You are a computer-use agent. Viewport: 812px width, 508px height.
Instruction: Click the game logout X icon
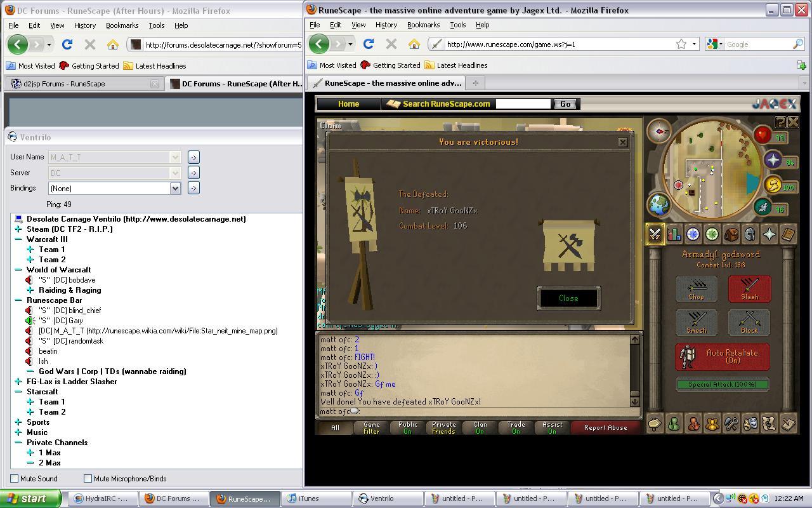793,122
